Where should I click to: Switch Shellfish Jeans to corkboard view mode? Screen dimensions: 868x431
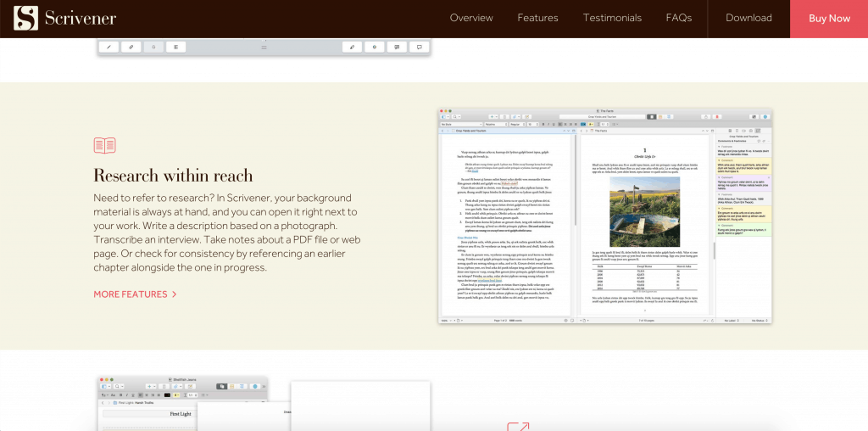(231, 386)
